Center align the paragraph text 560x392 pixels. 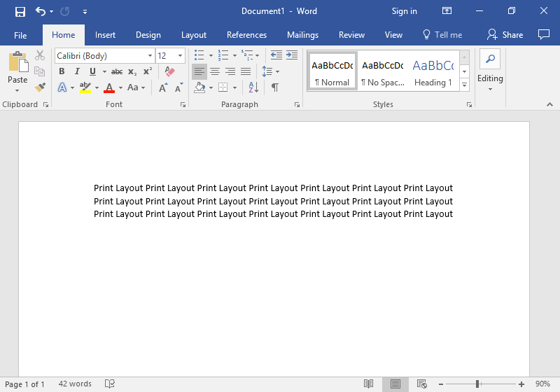tap(215, 71)
